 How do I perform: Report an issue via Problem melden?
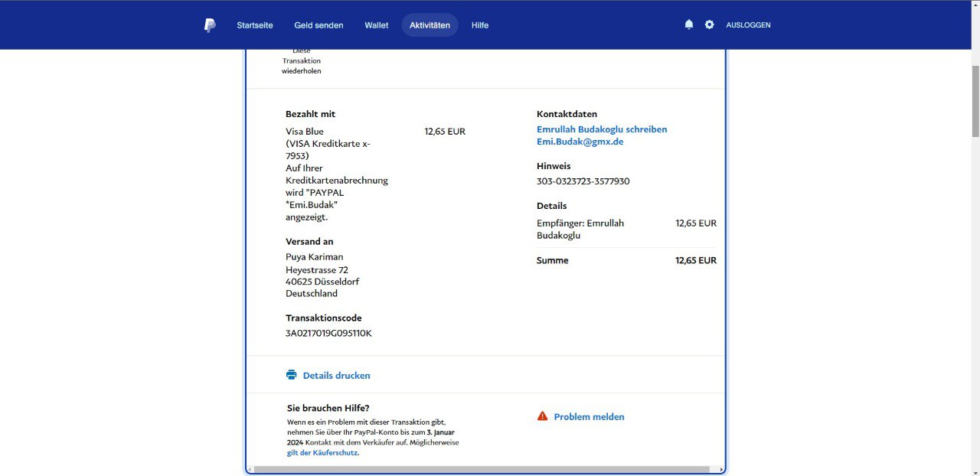(x=589, y=417)
